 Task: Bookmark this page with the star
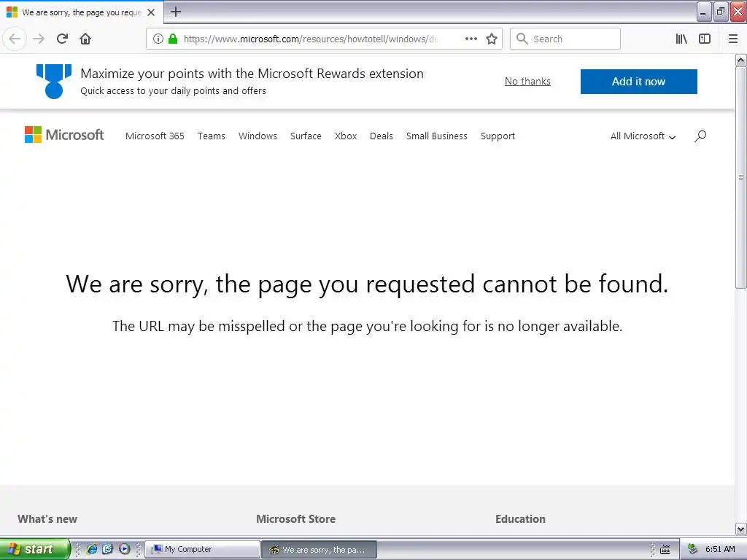coord(492,39)
